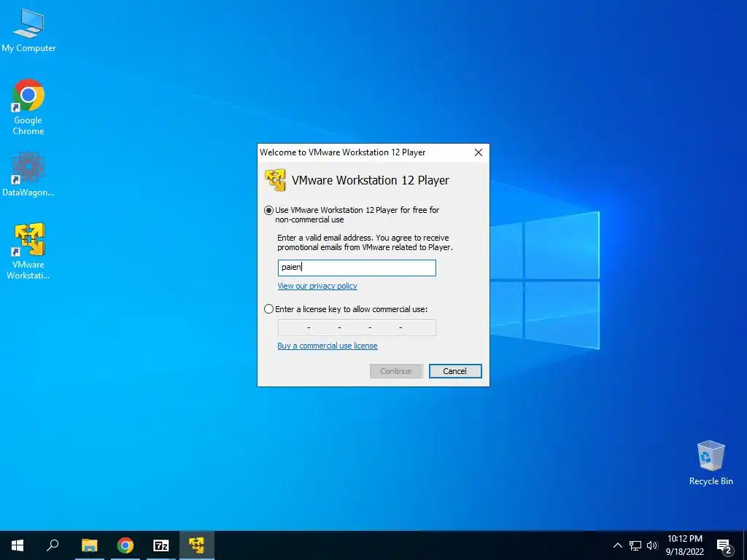Click the license key entry field
The height and width of the screenshot is (560, 747).
[357, 327]
